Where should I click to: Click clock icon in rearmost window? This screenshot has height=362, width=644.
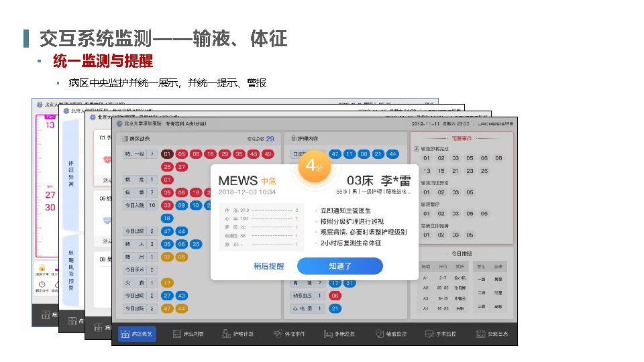42,284
